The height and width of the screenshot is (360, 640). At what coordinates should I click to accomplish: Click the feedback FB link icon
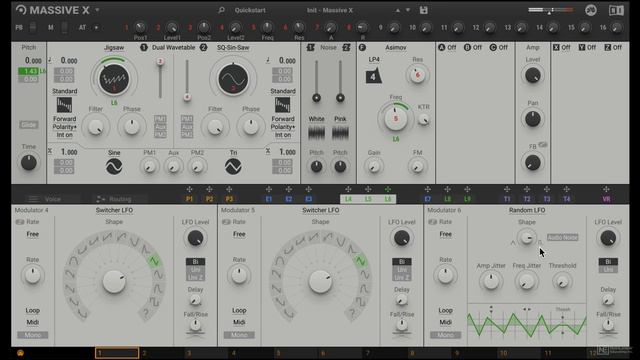pos(543,144)
